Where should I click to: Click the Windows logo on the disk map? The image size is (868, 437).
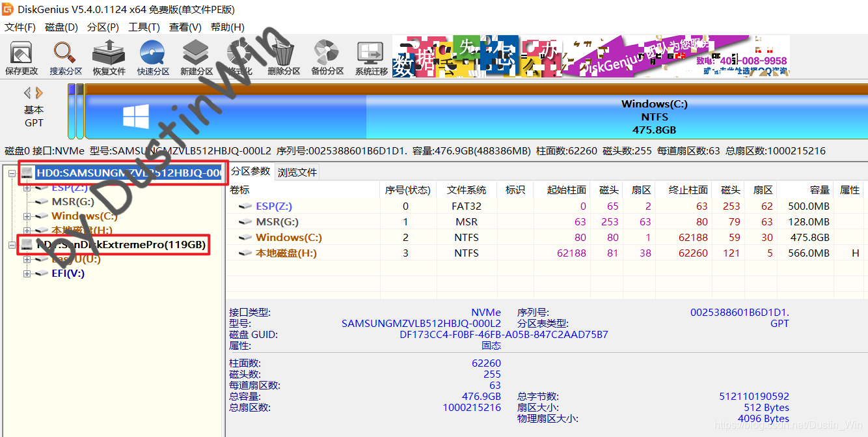pos(136,117)
